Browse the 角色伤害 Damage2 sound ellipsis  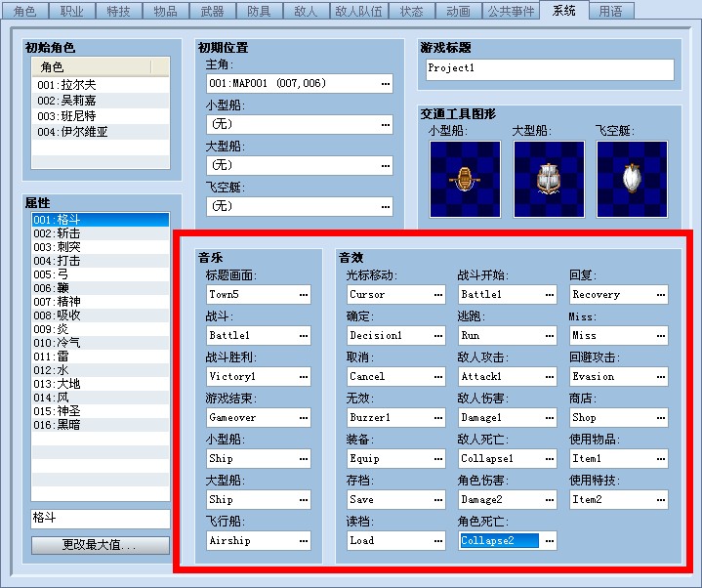(550, 500)
